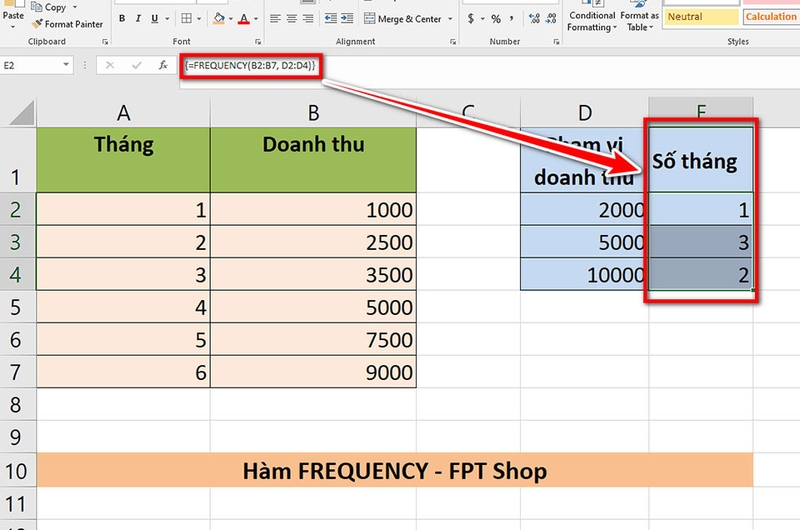Increase decimal places
The image size is (800, 530).
(x=534, y=19)
